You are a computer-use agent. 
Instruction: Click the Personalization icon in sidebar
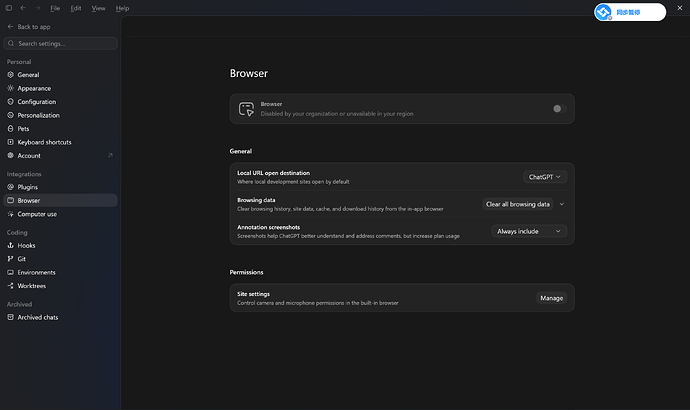click(x=11, y=115)
